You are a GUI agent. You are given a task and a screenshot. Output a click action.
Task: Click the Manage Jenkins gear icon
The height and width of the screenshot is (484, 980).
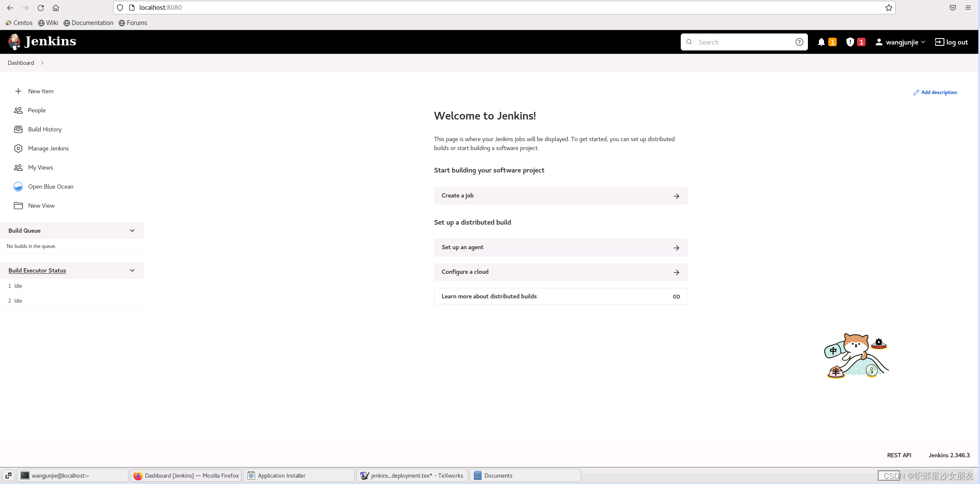(18, 148)
